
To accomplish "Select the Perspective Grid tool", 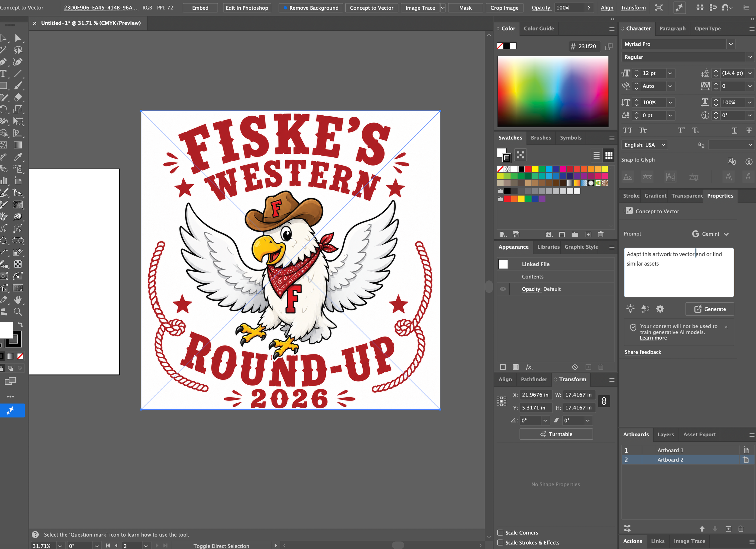I will pyautogui.click(x=18, y=133).
